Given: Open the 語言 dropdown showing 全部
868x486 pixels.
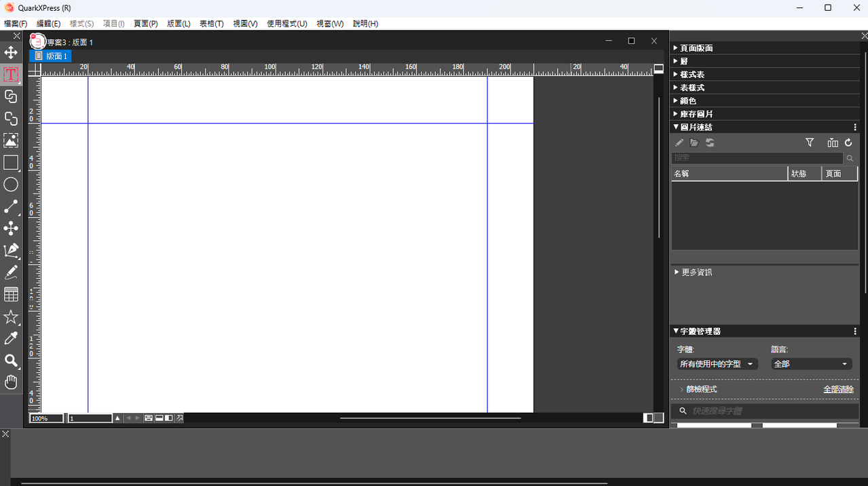Looking at the screenshot, I should (811, 364).
